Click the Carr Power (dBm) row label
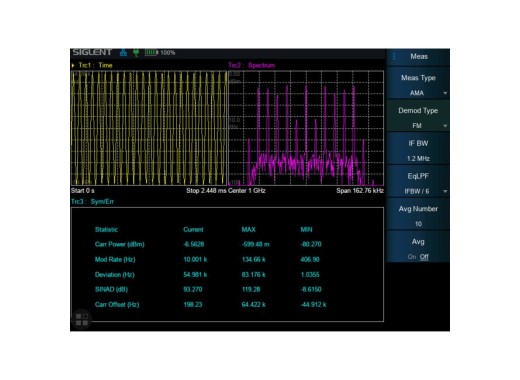 [120, 244]
